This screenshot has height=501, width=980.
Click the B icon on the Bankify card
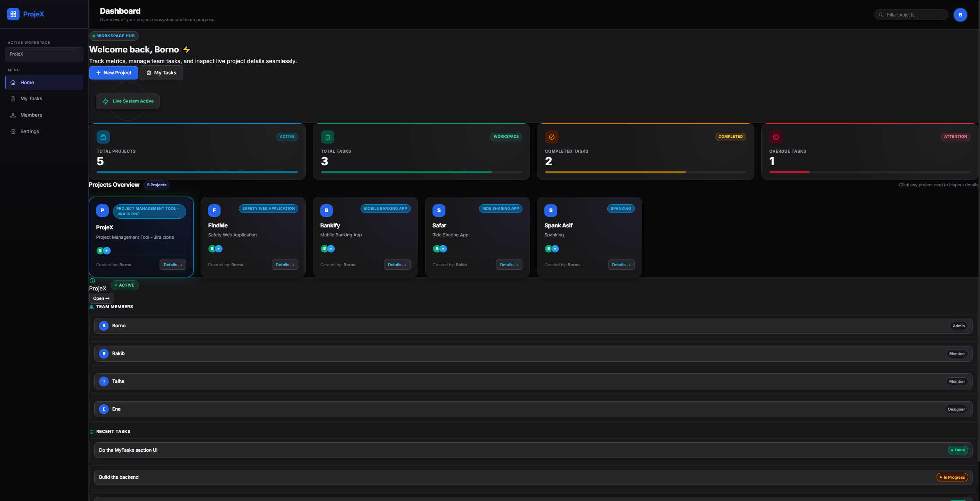click(327, 211)
